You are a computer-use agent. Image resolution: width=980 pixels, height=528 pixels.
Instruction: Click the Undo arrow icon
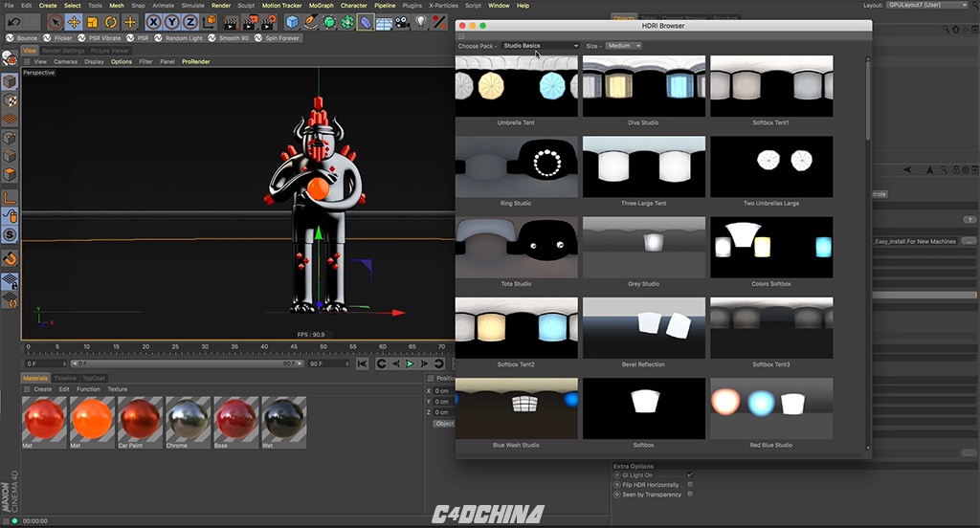(x=13, y=23)
